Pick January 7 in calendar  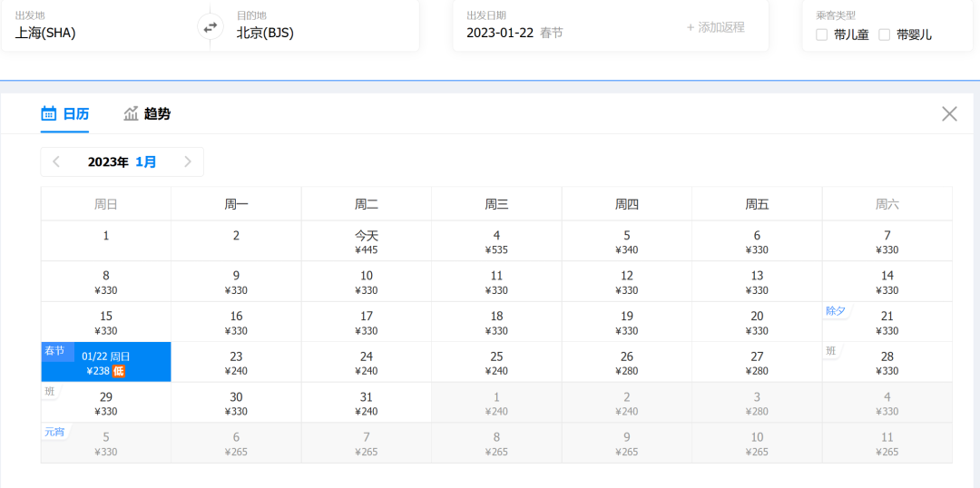point(887,240)
